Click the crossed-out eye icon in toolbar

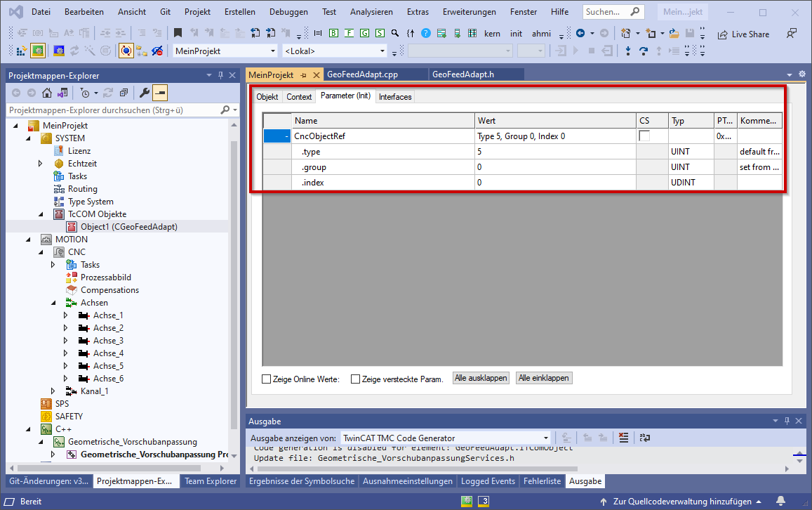pyautogui.click(x=157, y=51)
